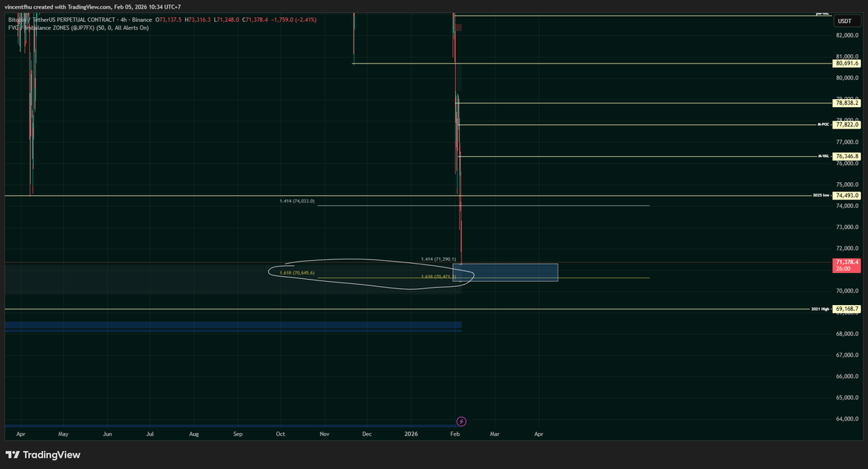
Task: Click the Aug label on time axis
Action: (x=194, y=434)
